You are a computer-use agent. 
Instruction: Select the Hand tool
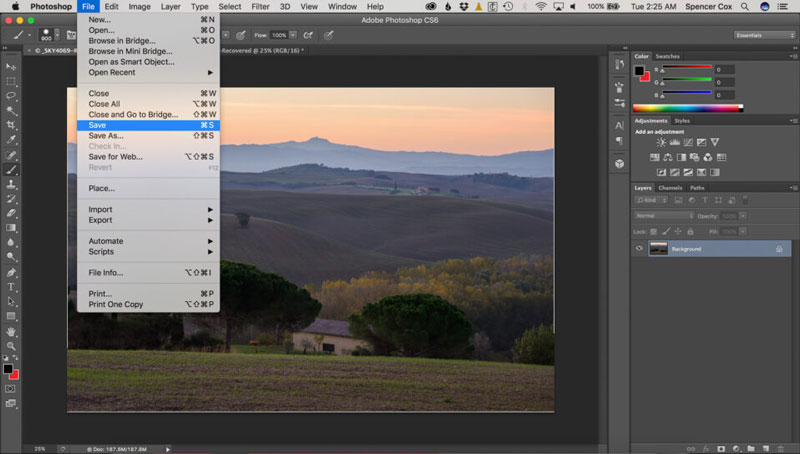tap(11, 331)
